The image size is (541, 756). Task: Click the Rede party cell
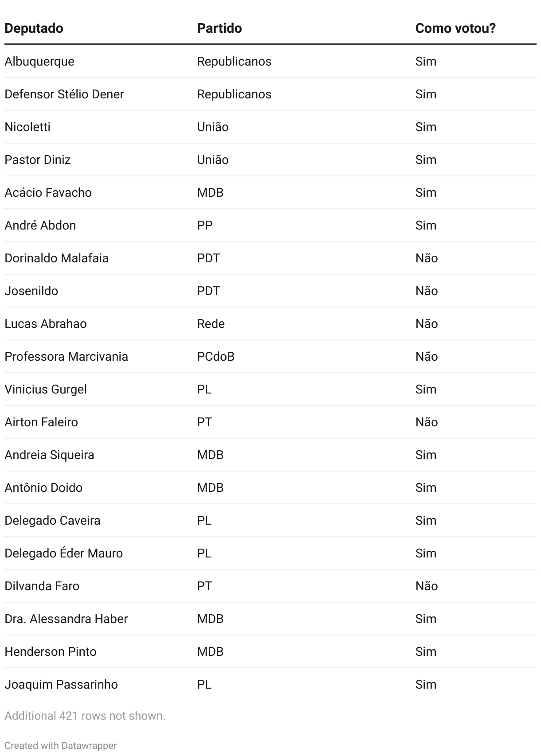pos(211,323)
